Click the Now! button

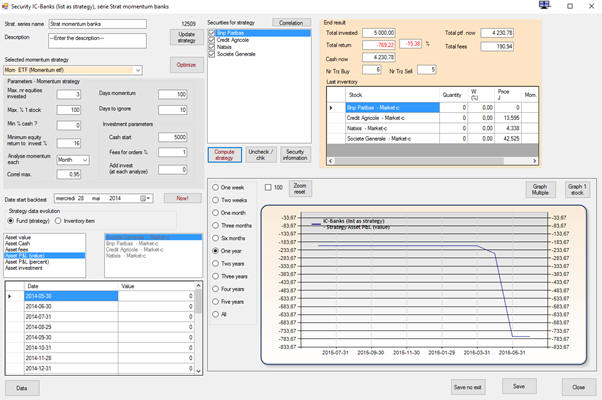(x=183, y=198)
